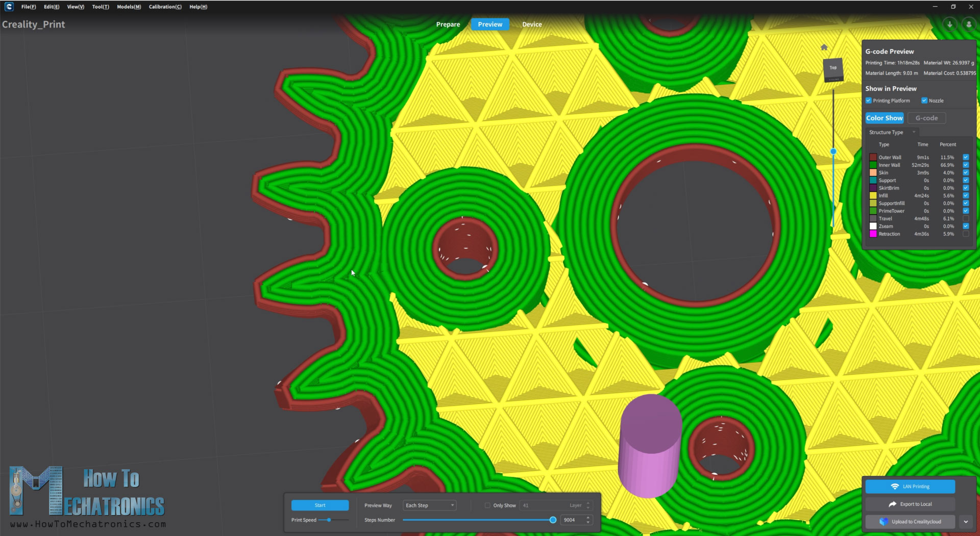Click Upload to Crealitycloud button
The height and width of the screenshot is (536, 980).
pyautogui.click(x=910, y=522)
